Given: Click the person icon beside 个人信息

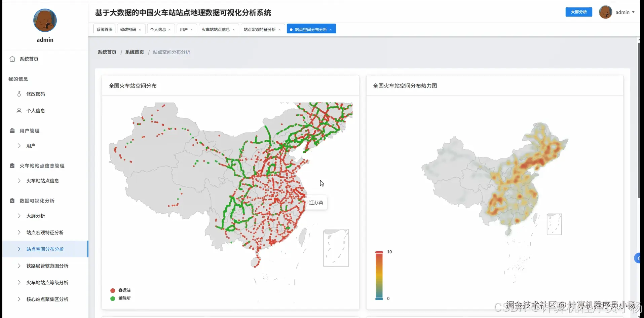Looking at the screenshot, I should point(19,110).
